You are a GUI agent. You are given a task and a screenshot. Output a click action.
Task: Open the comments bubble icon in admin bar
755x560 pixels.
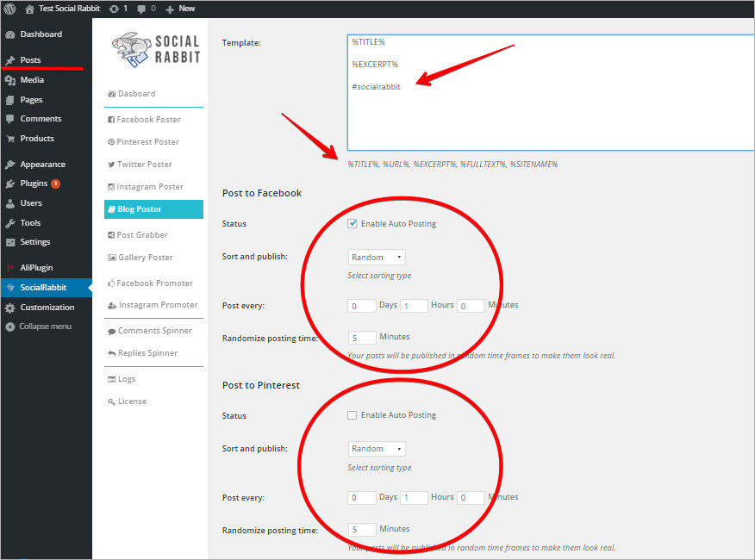pos(141,9)
